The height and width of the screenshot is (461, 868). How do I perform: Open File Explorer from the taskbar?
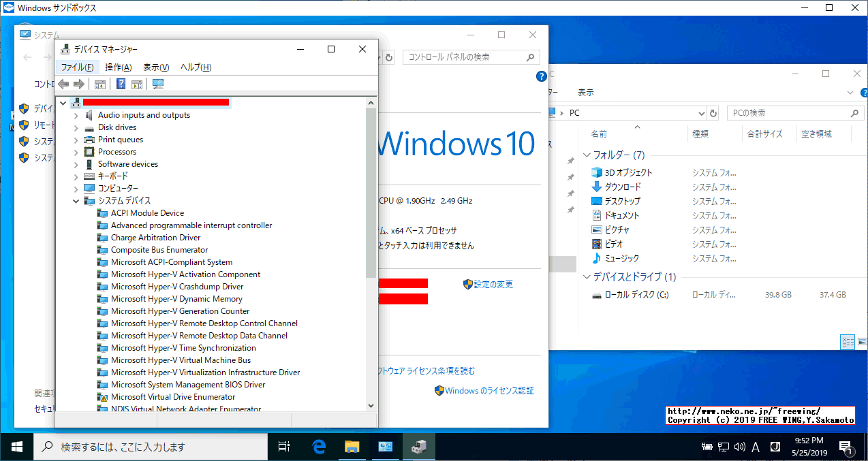[x=352, y=448]
